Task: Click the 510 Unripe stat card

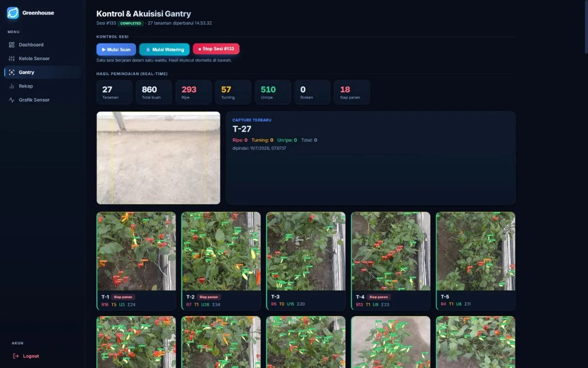Action: coord(273,92)
